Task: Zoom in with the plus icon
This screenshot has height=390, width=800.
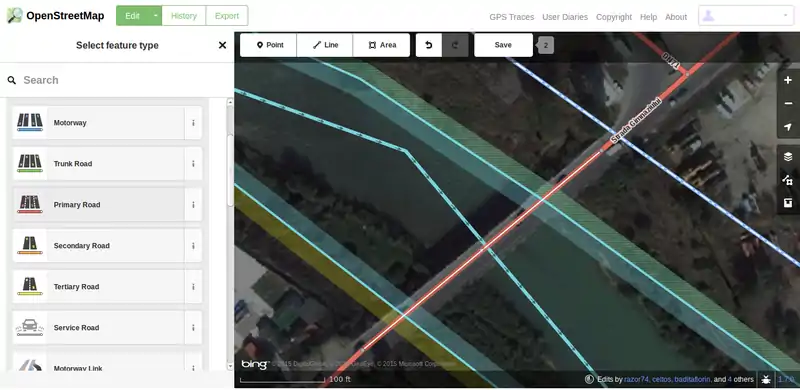Action: click(788, 80)
